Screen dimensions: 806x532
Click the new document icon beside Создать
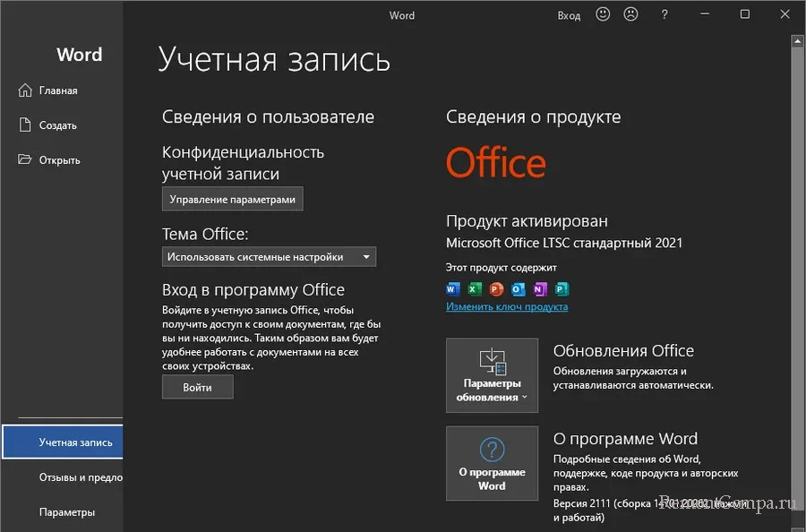click(x=25, y=124)
